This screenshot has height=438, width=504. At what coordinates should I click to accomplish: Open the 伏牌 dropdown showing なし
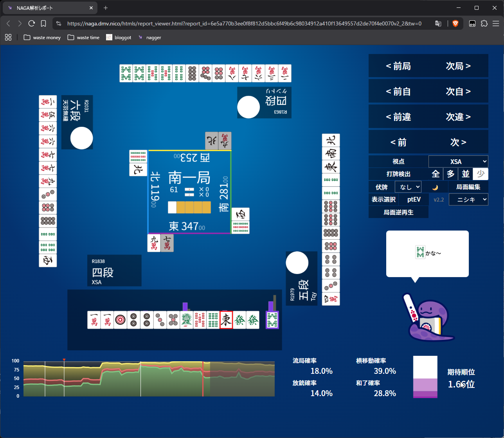tap(408, 187)
